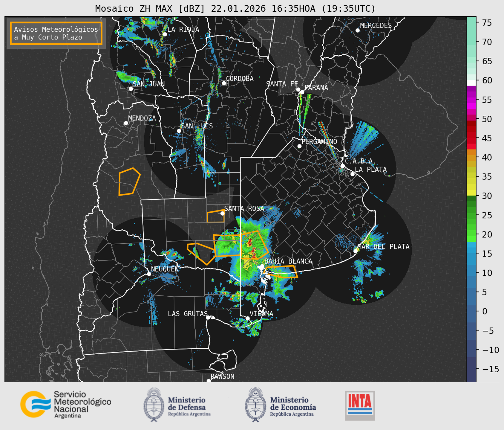Click the CÓRDOBA city marker
504x430 pixels.
pyautogui.click(x=224, y=83)
